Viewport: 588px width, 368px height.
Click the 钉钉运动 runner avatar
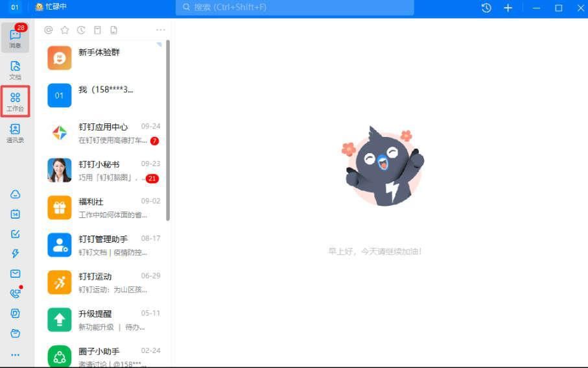pos(59,282)
